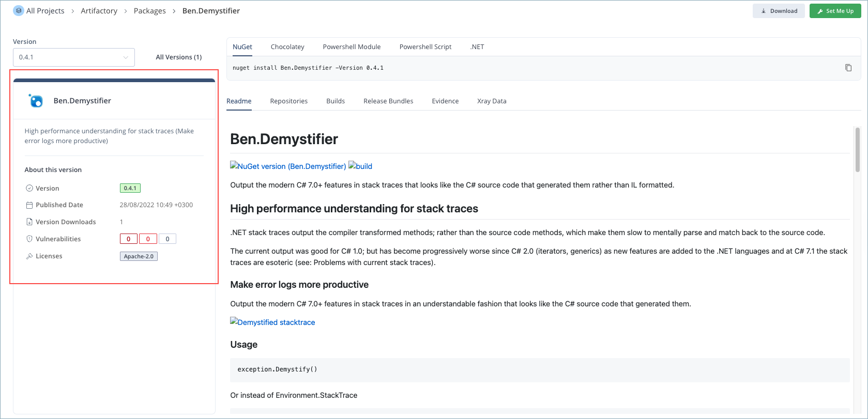This screenshot has width=868, height=419.
Task: Click the Version label above the dropdown
Action: coord(24,42)
